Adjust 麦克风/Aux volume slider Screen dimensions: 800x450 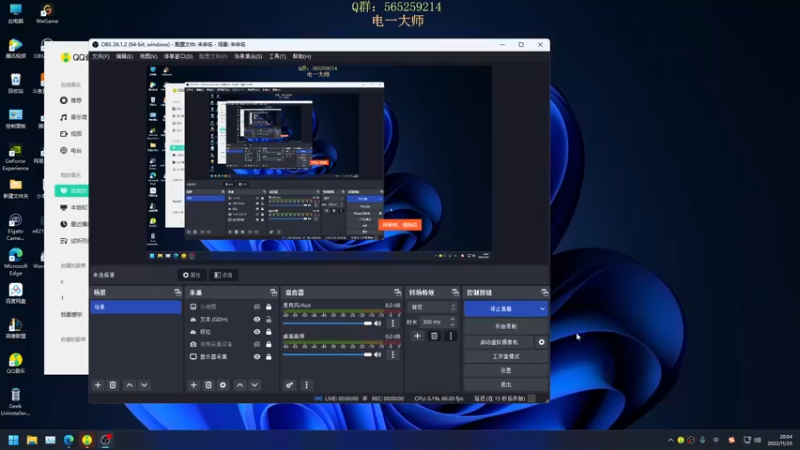[327, 323]
